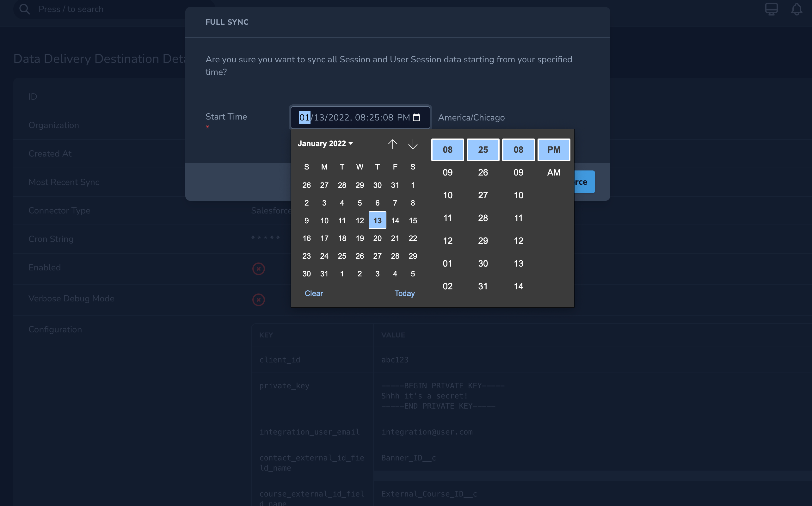Image resolution: width=812 pixels, height=506 pixels.
Task: Select the highlighted PM meridiem cell
Action: click(x=553, y=150)
